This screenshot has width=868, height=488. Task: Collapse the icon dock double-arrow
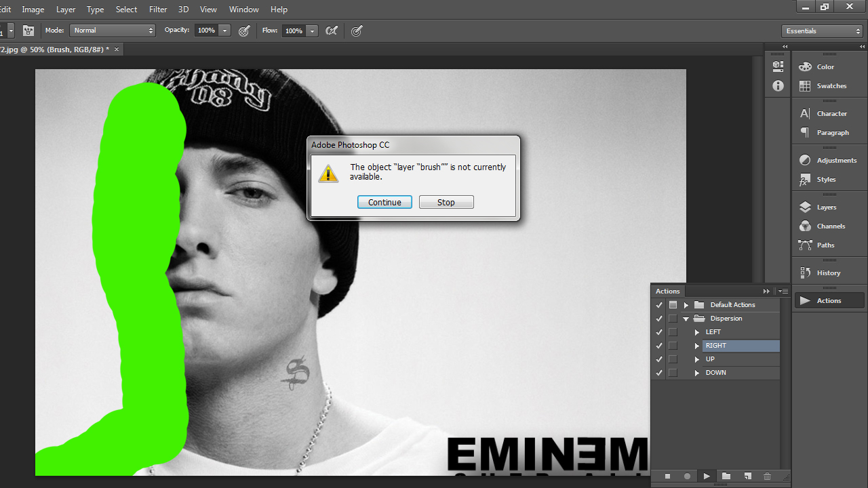click(785, 46)
